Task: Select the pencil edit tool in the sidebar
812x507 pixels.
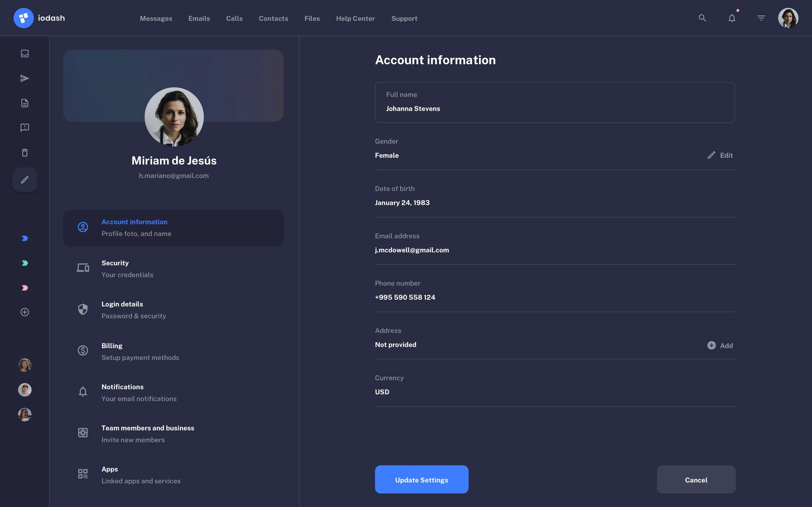Action: pyautogui.click(x=25, y=180)
